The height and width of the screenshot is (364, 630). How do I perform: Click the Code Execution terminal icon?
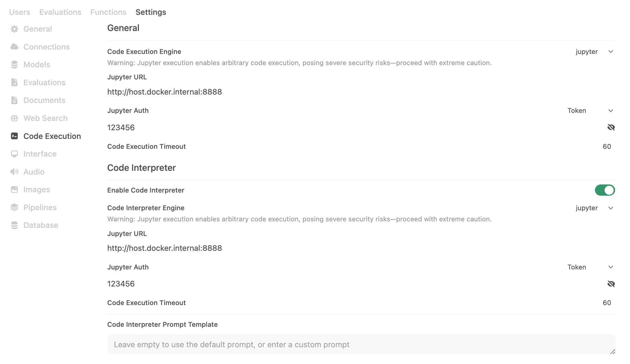click(14, 136)
